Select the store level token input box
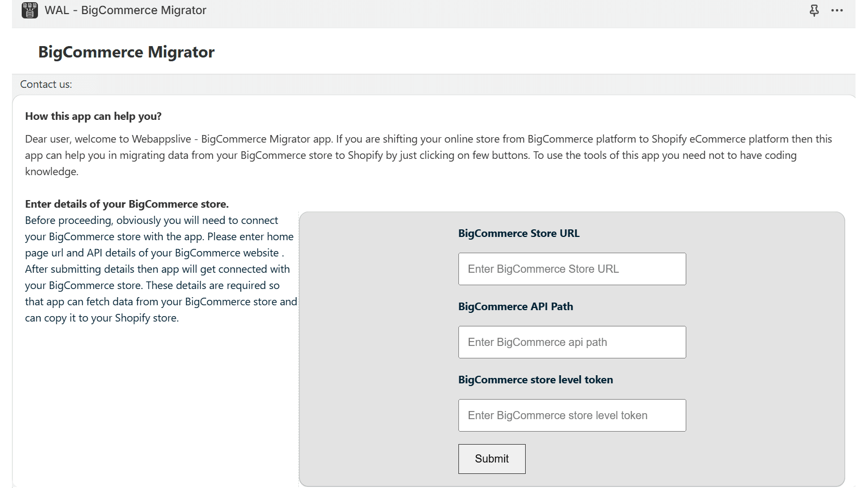This screenshot has width=868, height=488. [572, 415]
